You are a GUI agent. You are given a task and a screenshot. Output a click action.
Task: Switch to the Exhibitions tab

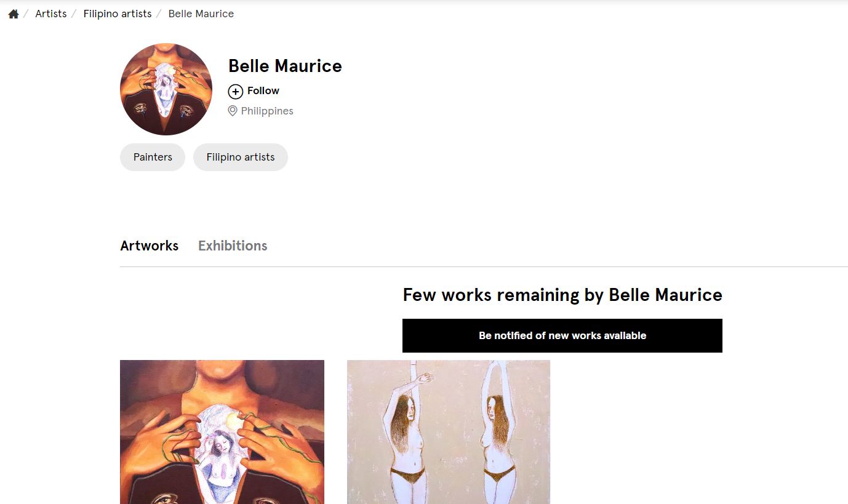point(233,246)
